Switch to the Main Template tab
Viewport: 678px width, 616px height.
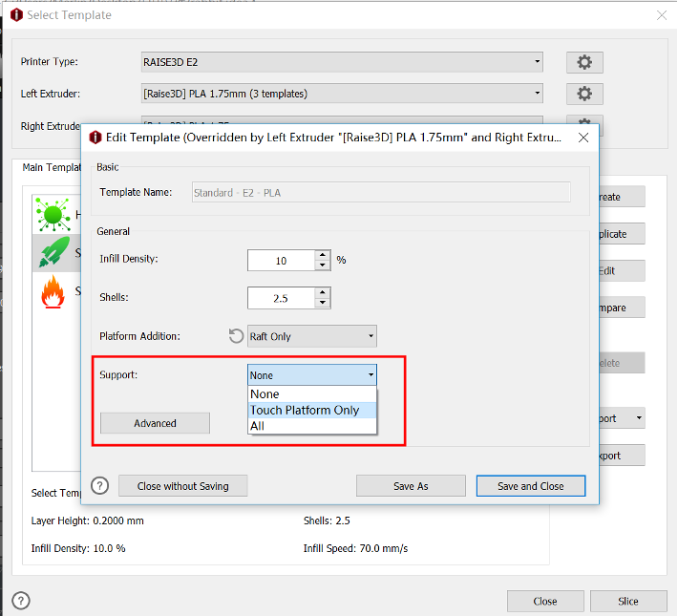click(x=52, y=167)
